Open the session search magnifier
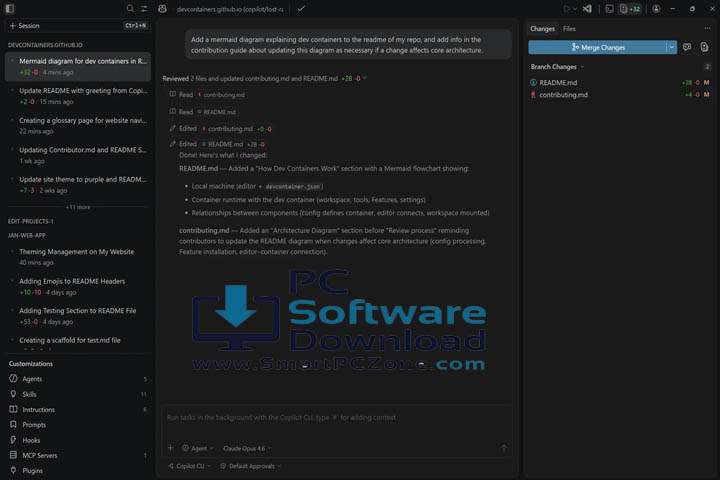 (130, 9)
